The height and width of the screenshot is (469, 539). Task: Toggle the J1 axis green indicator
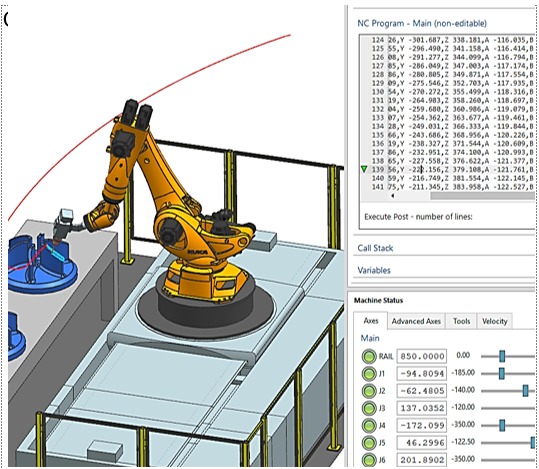pos(369,373)
